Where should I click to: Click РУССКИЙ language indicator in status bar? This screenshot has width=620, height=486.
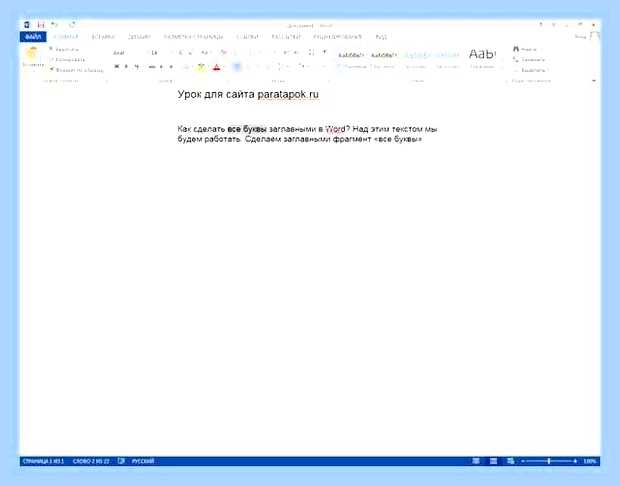coord(143,461)
